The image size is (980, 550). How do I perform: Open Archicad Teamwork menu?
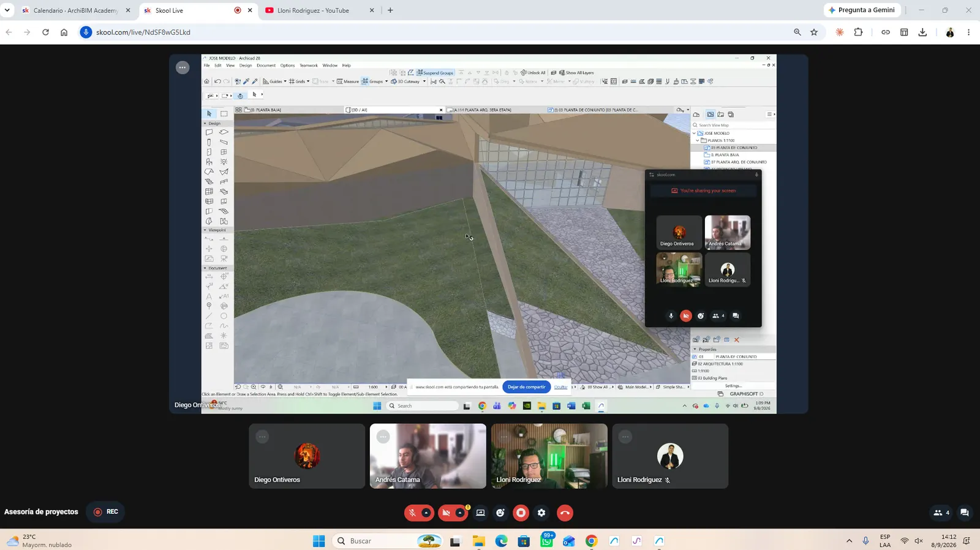point(309,66)
